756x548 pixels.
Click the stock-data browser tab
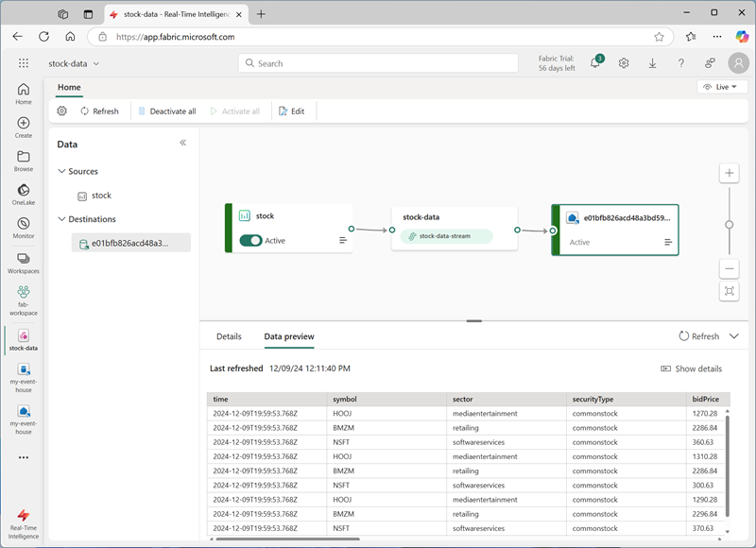tap(177, 14)
